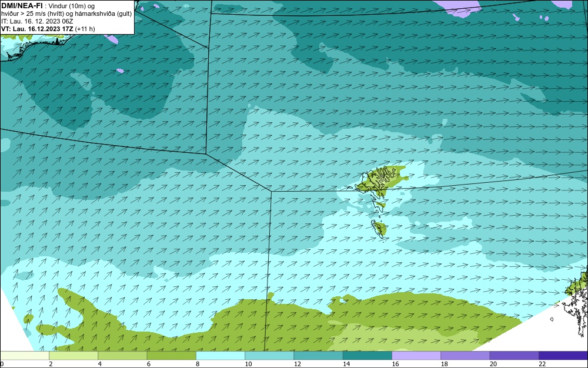
Task: Click the 'DMI/NEA-FI' title text
Action: tap(21, 6)
